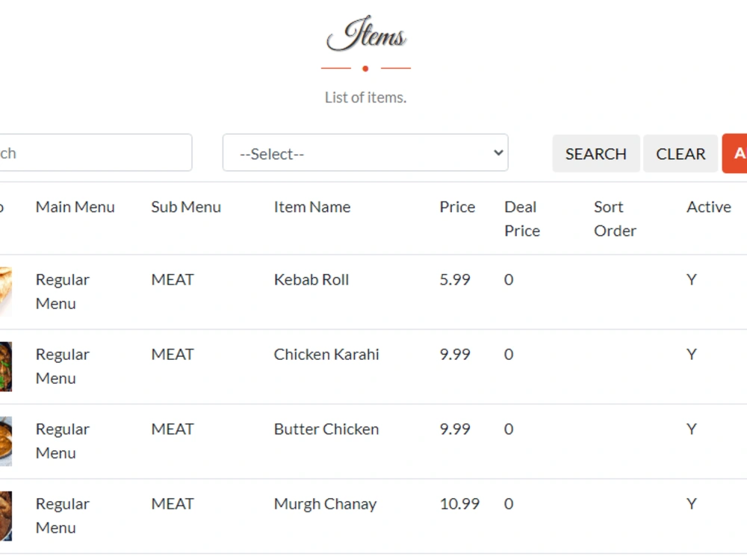This screenshot has width=747, height=560.
Task: Select the Sub Menu column header
Action: (186, 207)
